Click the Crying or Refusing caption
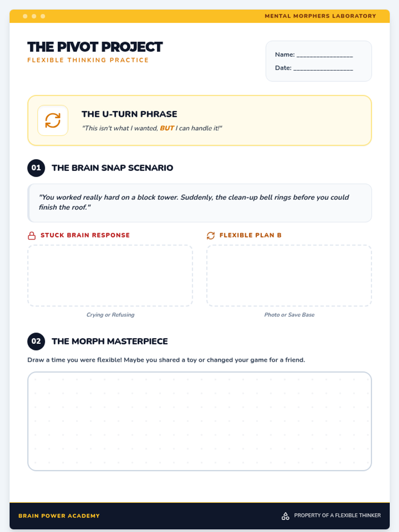This screenshot has height=532, width=399. point(110,315)
